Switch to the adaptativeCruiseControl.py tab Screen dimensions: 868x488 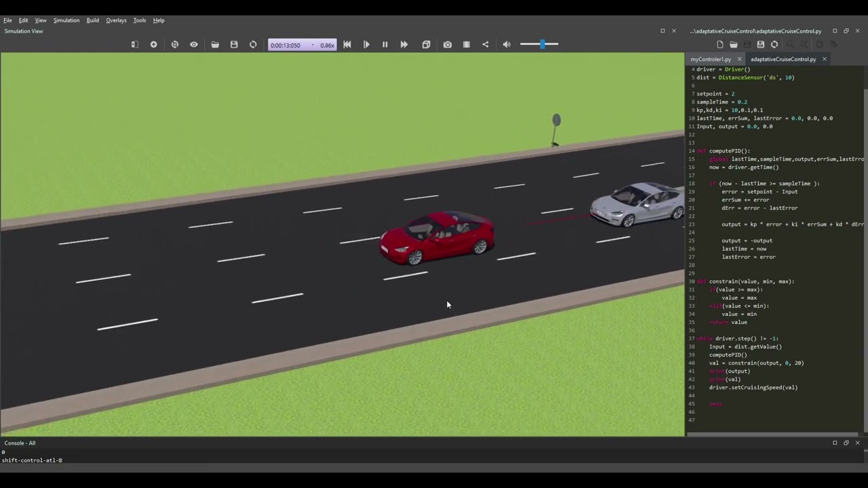[783, 59]
